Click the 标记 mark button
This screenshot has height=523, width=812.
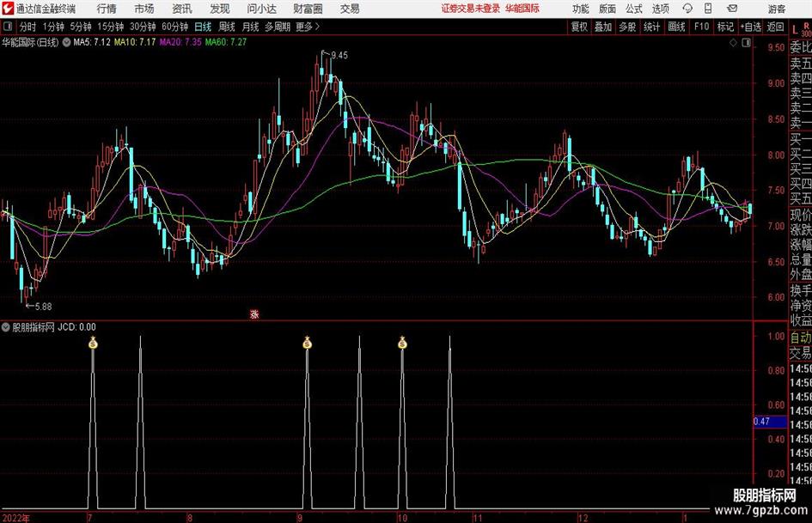725,27
